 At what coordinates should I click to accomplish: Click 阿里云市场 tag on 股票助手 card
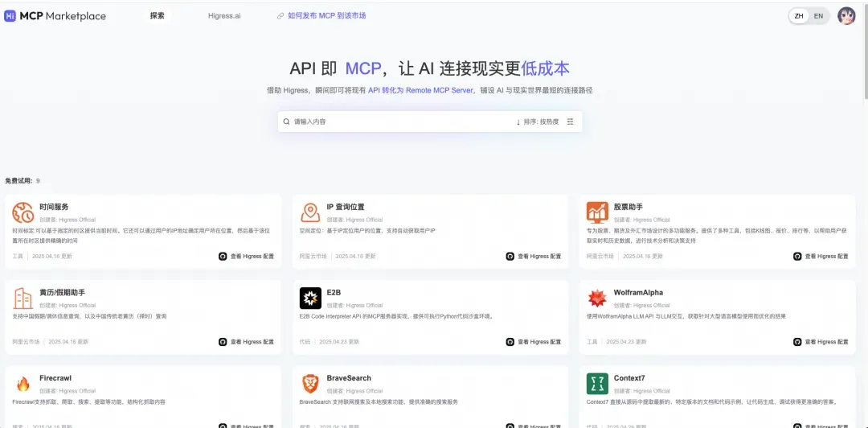600,257
